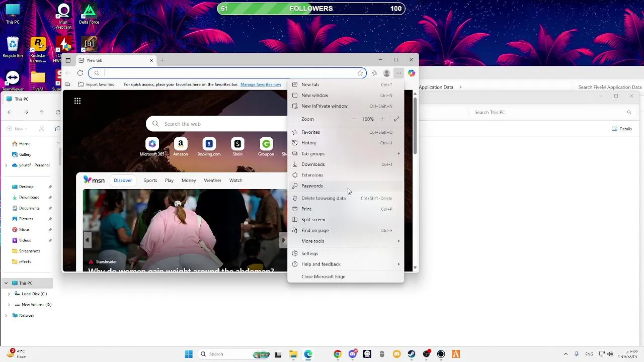Switch to the msn Play tab
This screenshot has width=644, height=362.
(169, 180)
